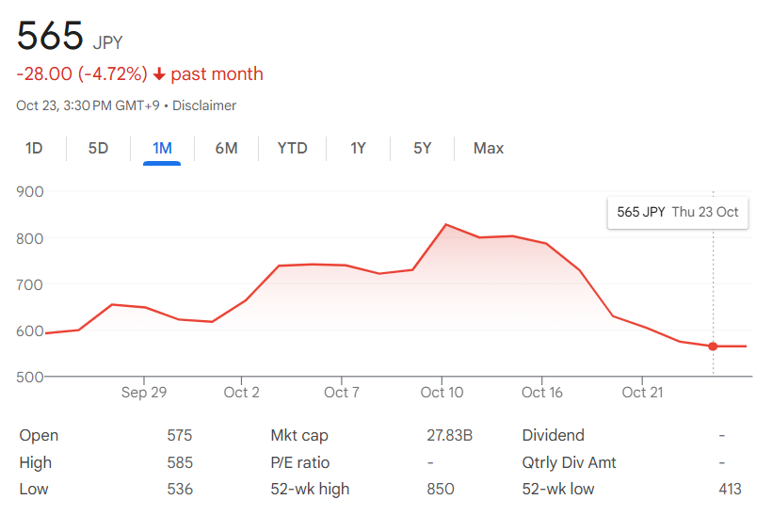This screenshot has height=532, width=772.
Task: Switch to the 1D time range tab
Action: click(34, 148)
